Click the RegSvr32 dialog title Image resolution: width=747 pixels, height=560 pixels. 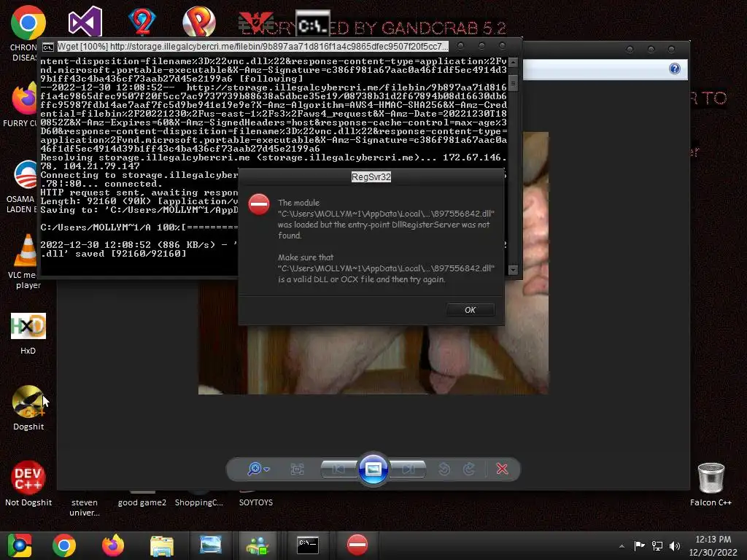(371, 176)
